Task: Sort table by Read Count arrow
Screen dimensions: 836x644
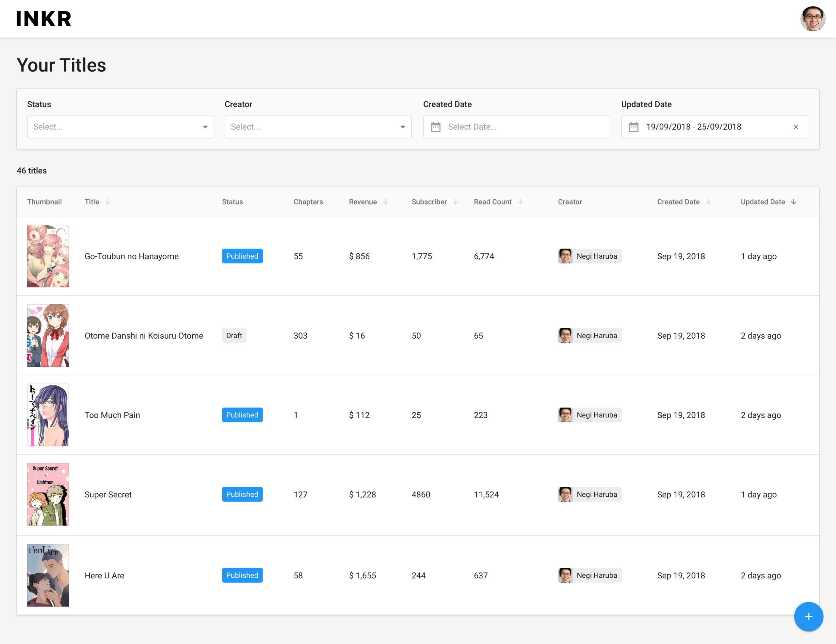Action: (520, 202)
